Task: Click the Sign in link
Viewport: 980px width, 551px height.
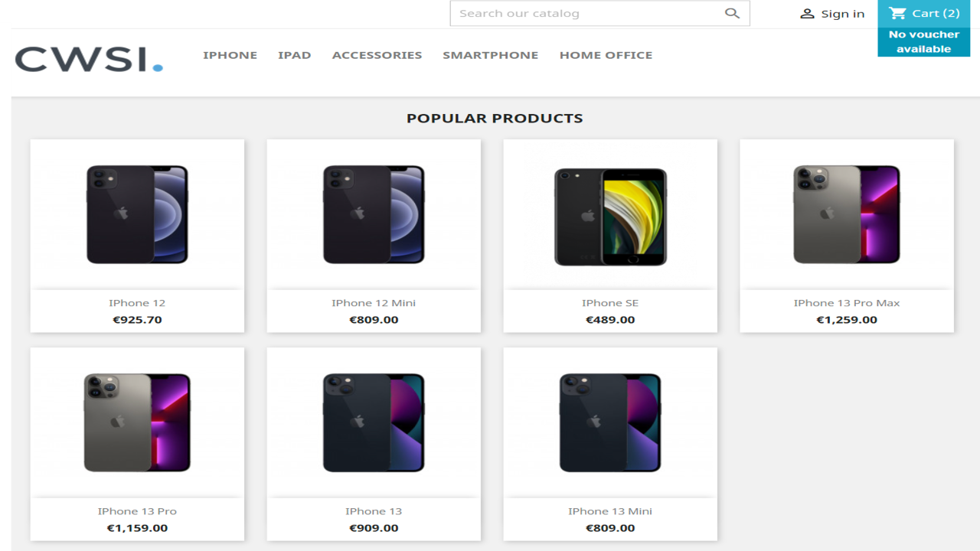Action: click(842, 14)
